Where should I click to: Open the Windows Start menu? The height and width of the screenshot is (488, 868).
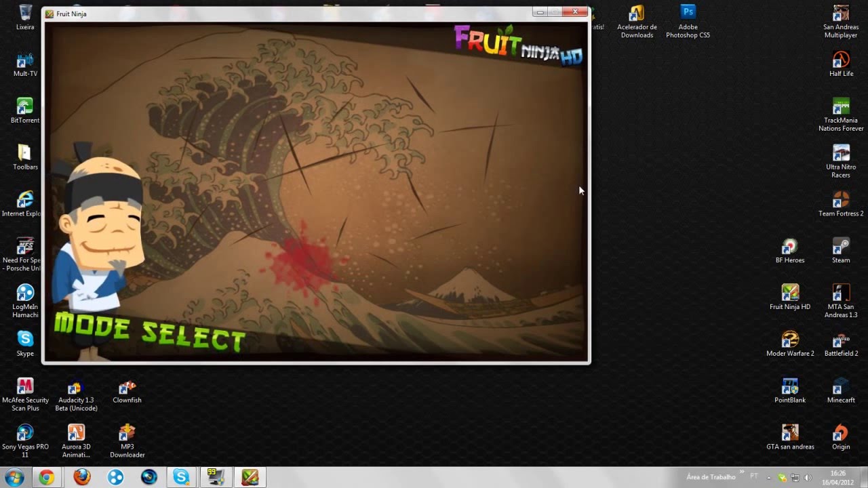pyautogui.click(x=14, y=478)
